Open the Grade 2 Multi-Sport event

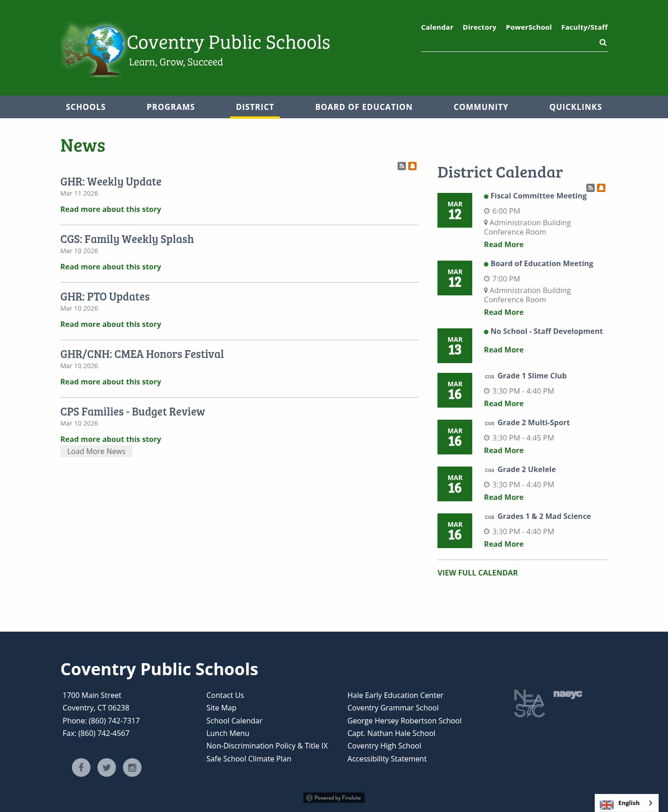533,422
